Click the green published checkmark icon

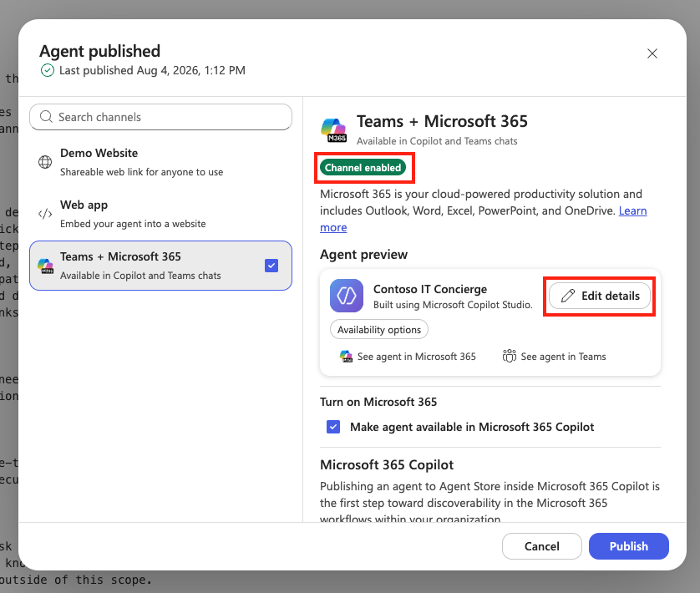click(x=48, y=70)
